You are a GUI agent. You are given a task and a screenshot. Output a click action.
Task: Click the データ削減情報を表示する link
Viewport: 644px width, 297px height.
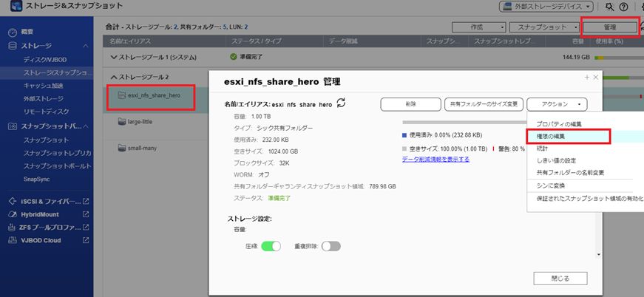click(435, 159)
